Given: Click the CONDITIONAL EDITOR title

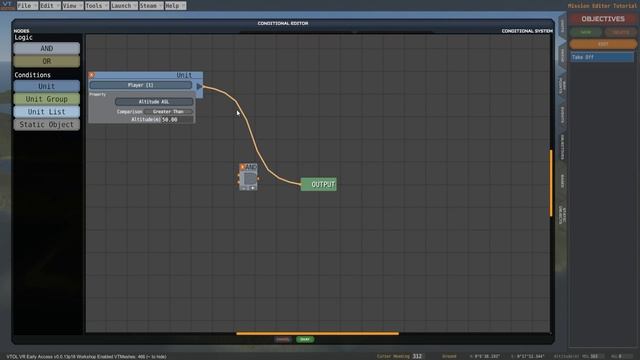Looking at the screenshot, I should tap(283, 23).
